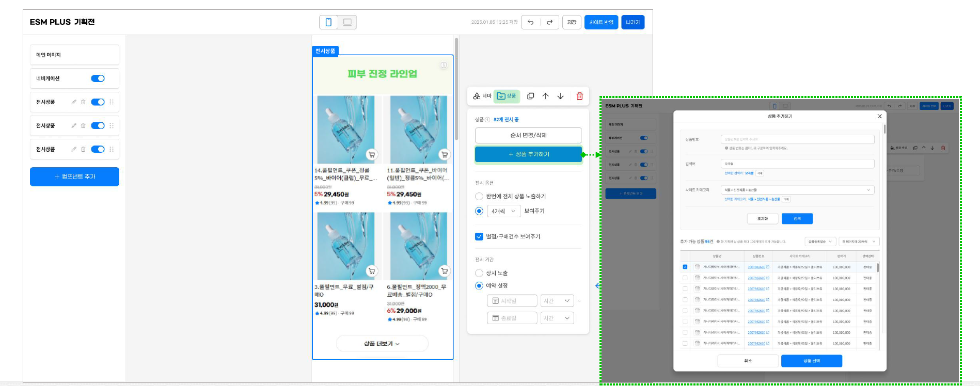Image resolution: width=980 pixels, height=386 pixels.
Task: Select the 예약 설정 radio button
Action: pos(479,286)
